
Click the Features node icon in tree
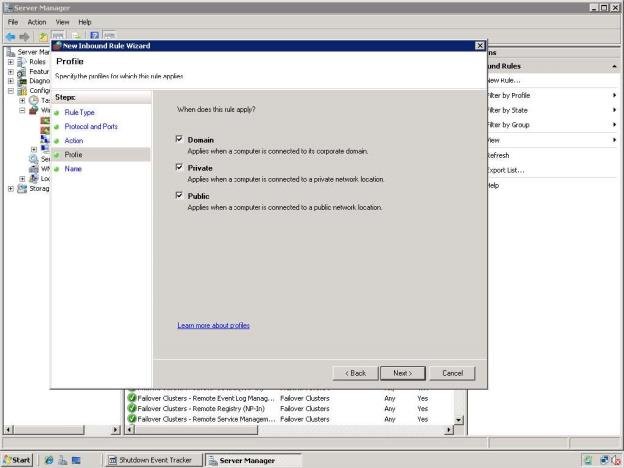[22, 72]
